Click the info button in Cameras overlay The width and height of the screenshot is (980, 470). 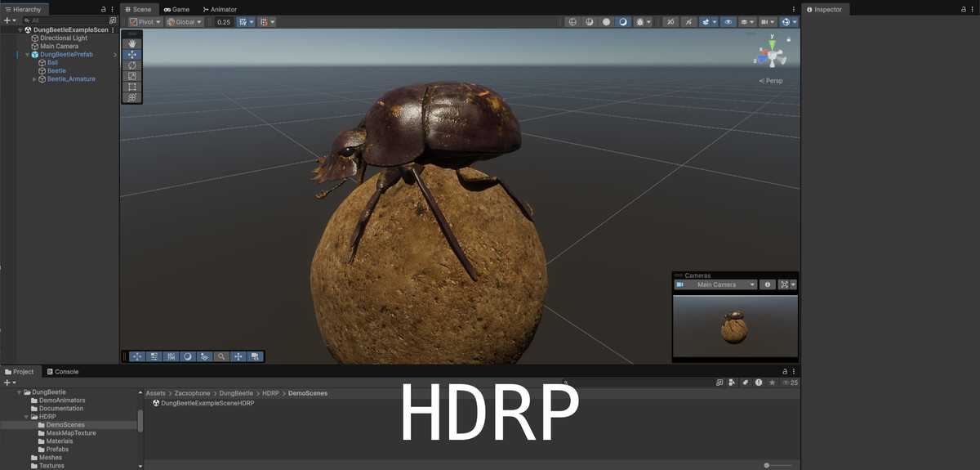767,284
